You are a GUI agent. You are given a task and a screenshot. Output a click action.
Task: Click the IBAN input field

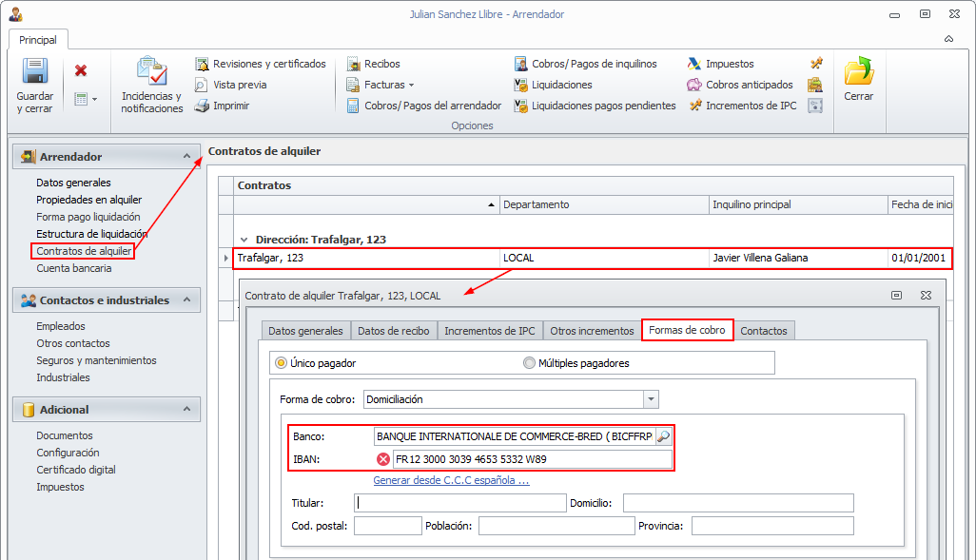pos(533,459)
